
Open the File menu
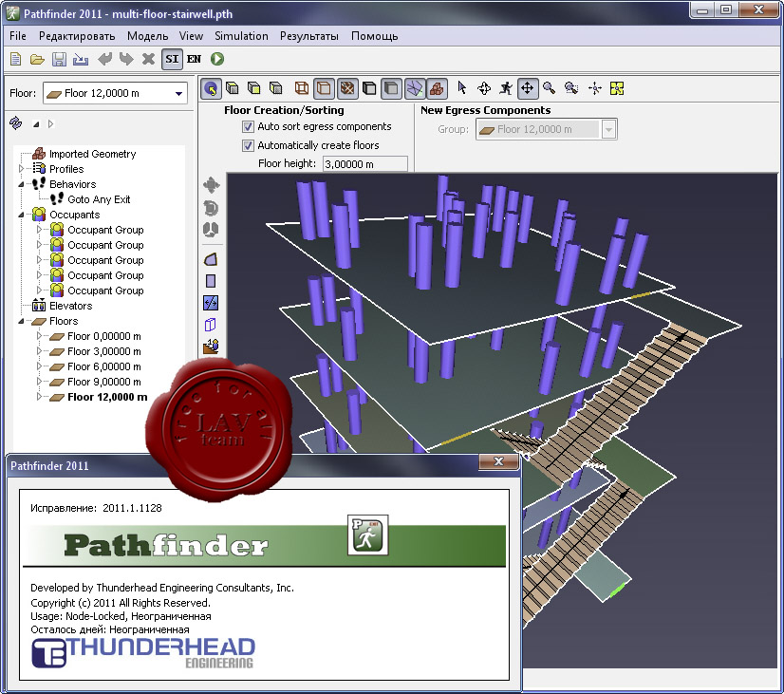(x=18, y=36)
